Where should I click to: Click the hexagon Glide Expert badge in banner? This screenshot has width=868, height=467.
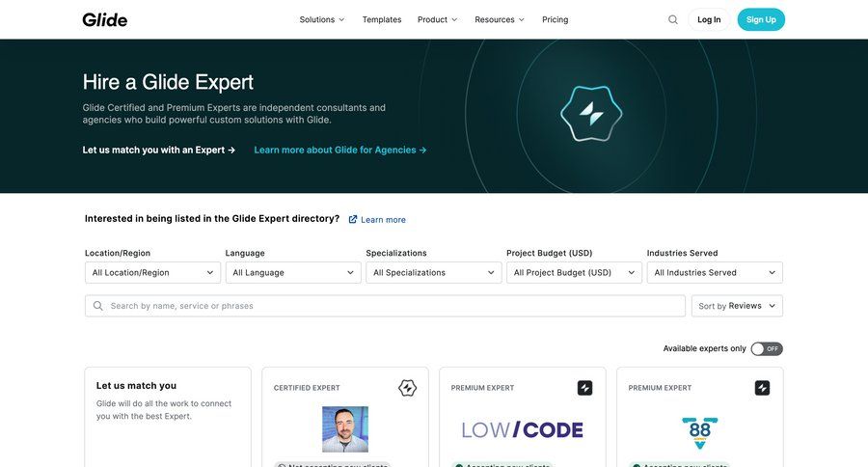click(x=590, y=114)
